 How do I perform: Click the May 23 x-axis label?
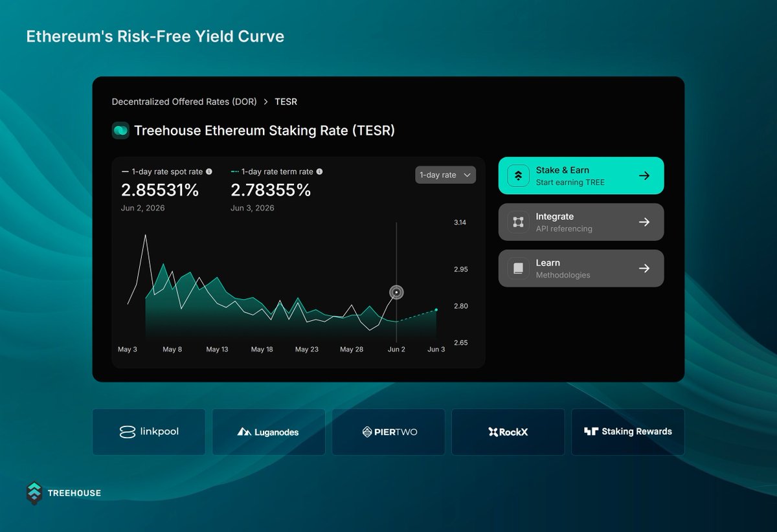[307, 349]
